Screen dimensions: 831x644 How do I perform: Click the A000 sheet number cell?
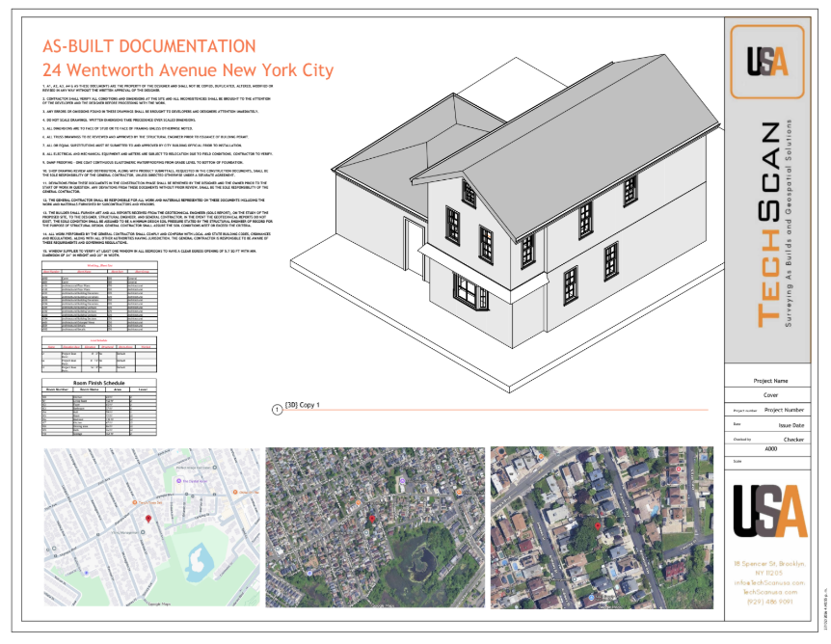click(770, 449)
